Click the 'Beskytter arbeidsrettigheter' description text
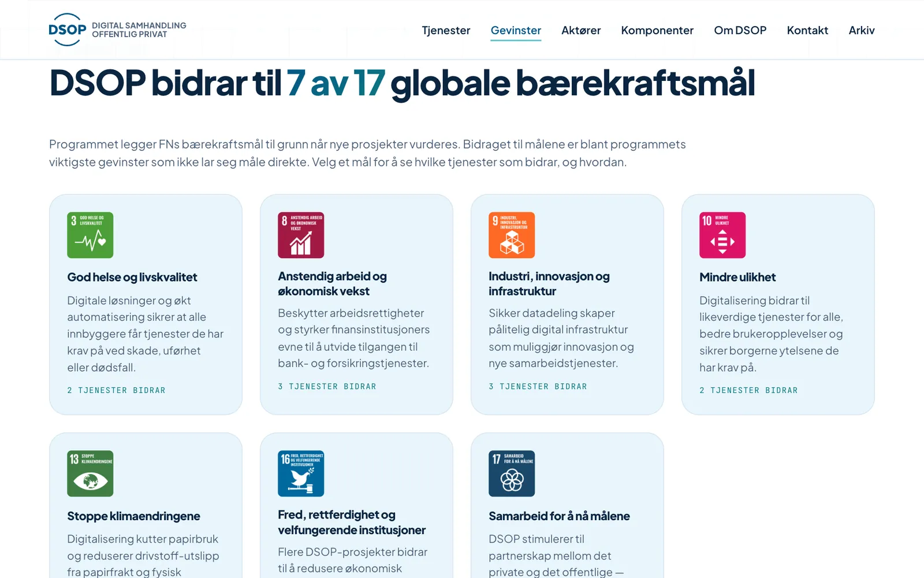924x578 pixels. 354,338
